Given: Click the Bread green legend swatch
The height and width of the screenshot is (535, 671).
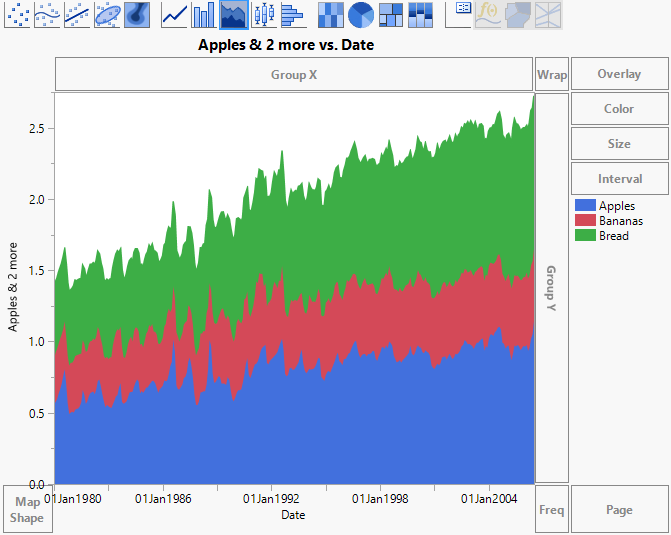Looking at the screenshot, I should pos(585,236).
